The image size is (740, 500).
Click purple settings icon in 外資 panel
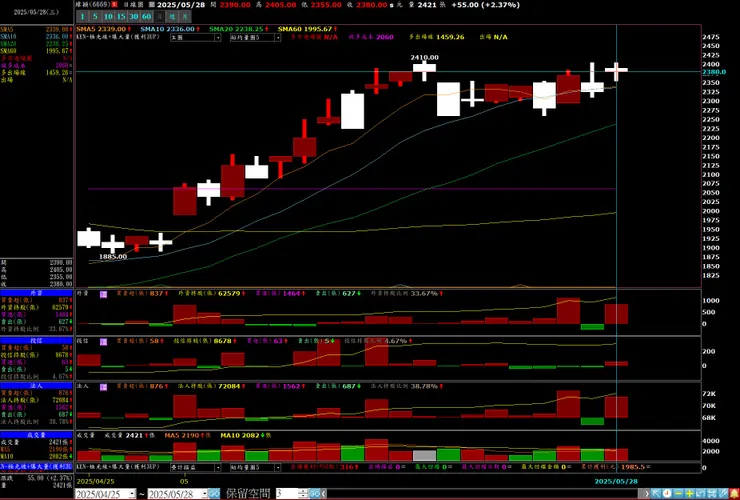click(103, 294)
